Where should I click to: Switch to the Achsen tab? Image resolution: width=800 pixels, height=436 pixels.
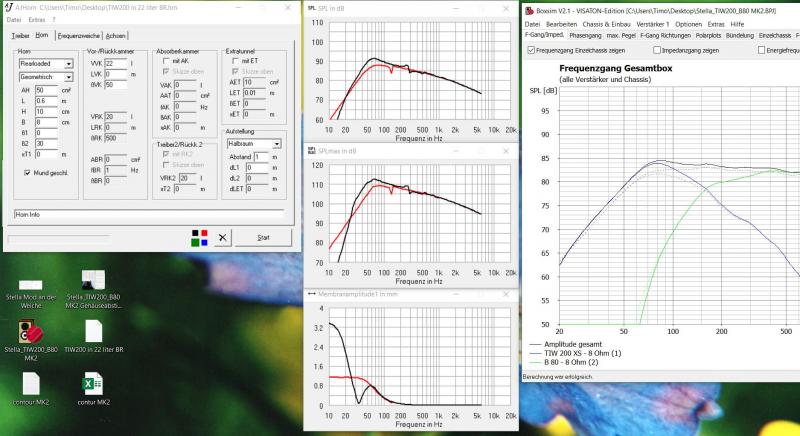pos(115,36)
